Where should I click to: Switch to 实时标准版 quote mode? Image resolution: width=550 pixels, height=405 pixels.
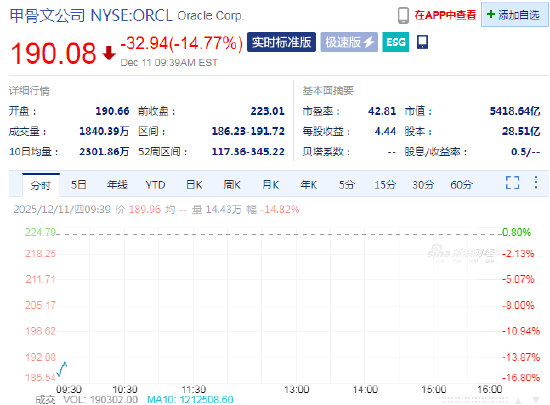point(281,42)
